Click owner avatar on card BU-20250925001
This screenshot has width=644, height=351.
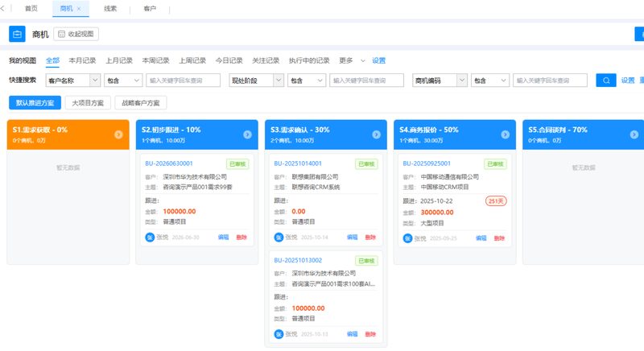coord(407,238)
